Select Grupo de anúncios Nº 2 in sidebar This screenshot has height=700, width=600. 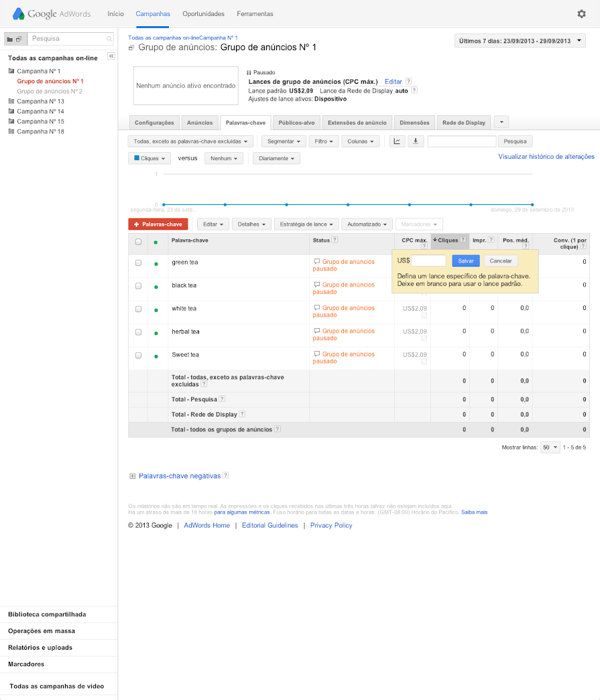coord(50,91)
